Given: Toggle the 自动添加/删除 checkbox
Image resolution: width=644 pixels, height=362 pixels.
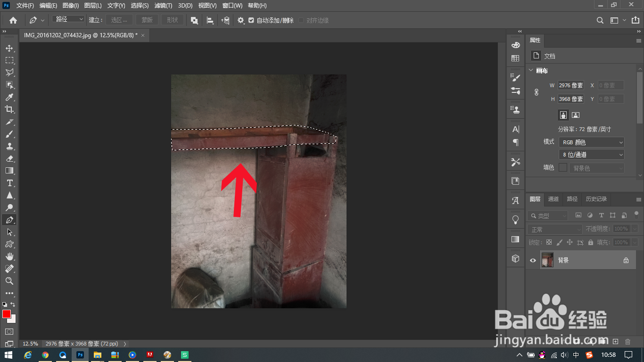Looking at the screenshot, I should [x=251, y=20].
